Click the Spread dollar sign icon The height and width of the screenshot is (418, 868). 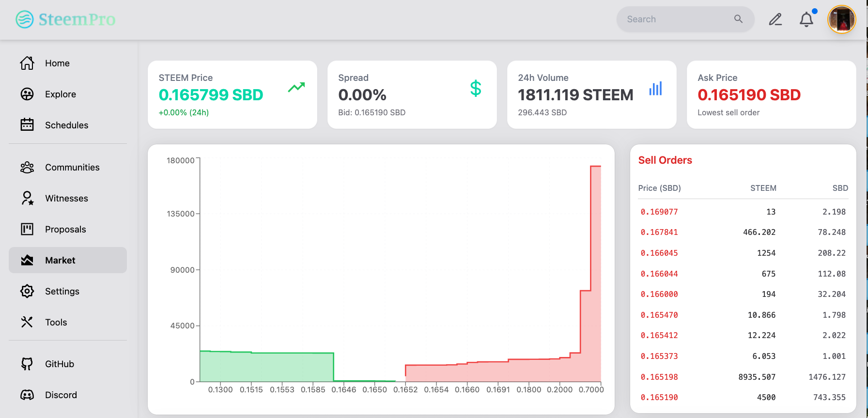[476, 88]
